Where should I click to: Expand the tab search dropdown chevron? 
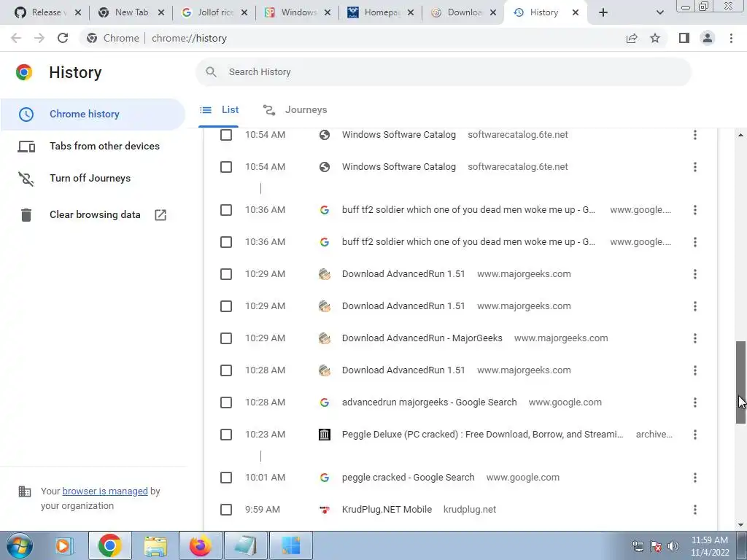tap(659, 12)
